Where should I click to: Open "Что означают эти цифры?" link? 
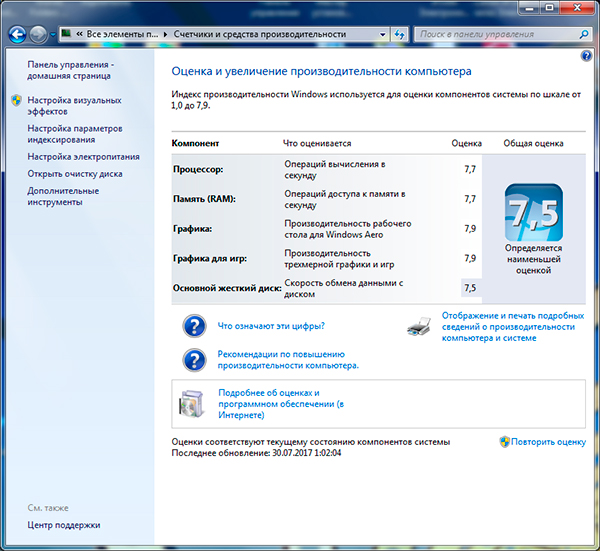point(271,326)
